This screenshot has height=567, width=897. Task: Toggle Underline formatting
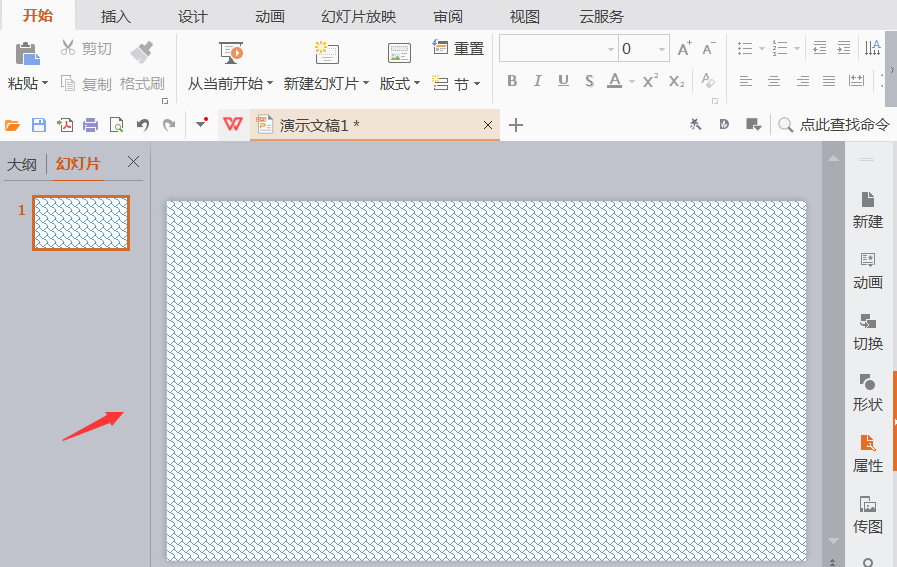click(x=563, y=81)
